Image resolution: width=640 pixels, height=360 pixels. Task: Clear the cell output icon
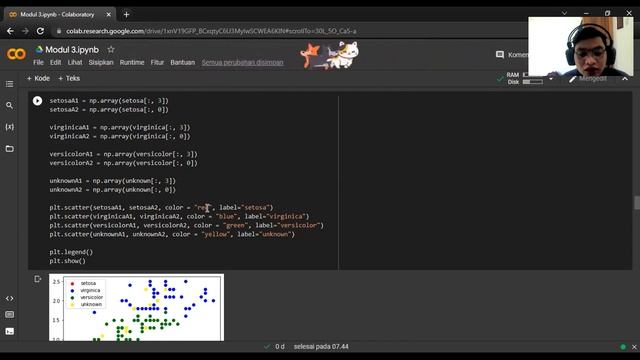[38, 279]
